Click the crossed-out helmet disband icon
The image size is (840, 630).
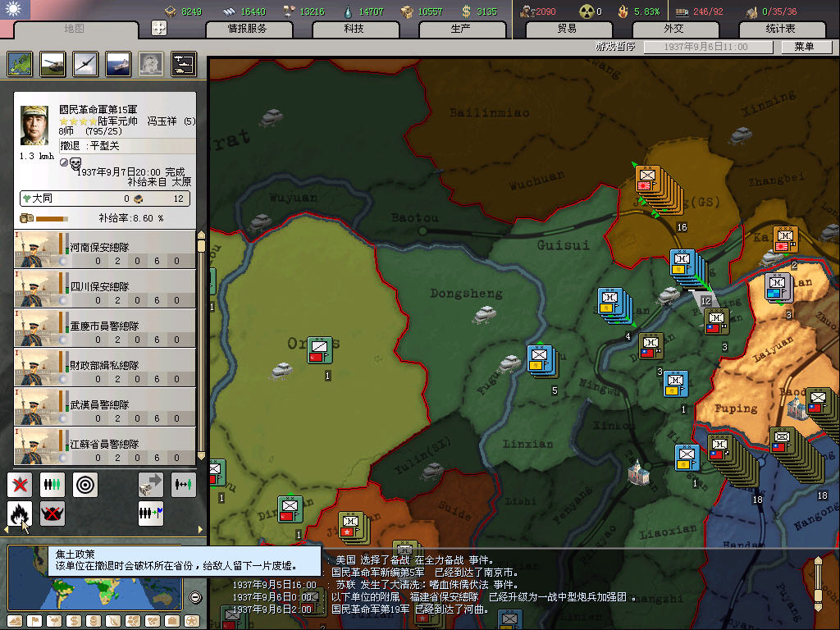(x=52, y=514)
